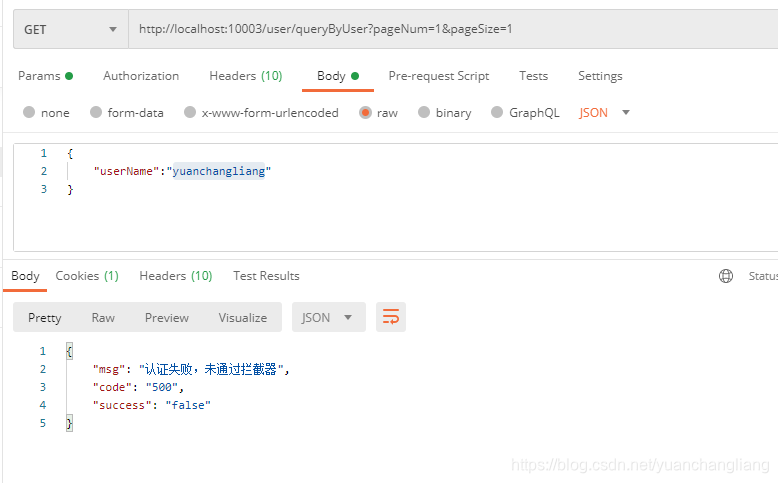Switch to the Raw response view

(x=103, y=318)
